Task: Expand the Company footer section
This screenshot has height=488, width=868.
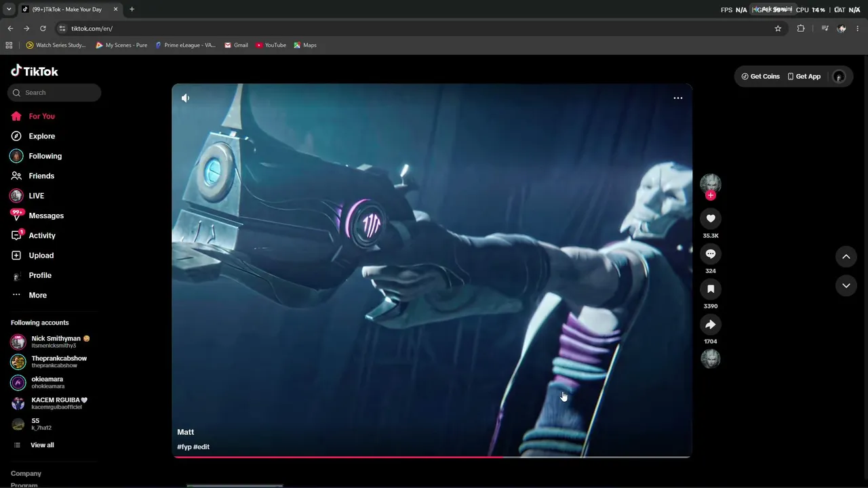Action: pyautogui.click(x=26, y=474)
